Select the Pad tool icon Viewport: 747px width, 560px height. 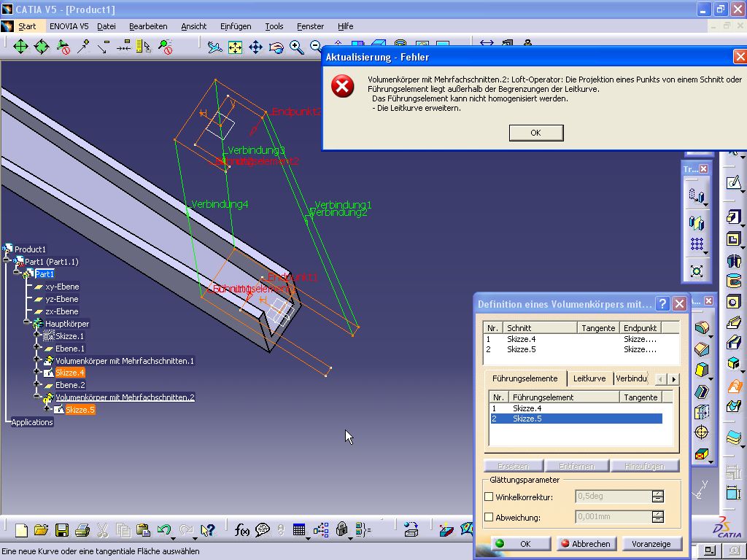[734, 217]
